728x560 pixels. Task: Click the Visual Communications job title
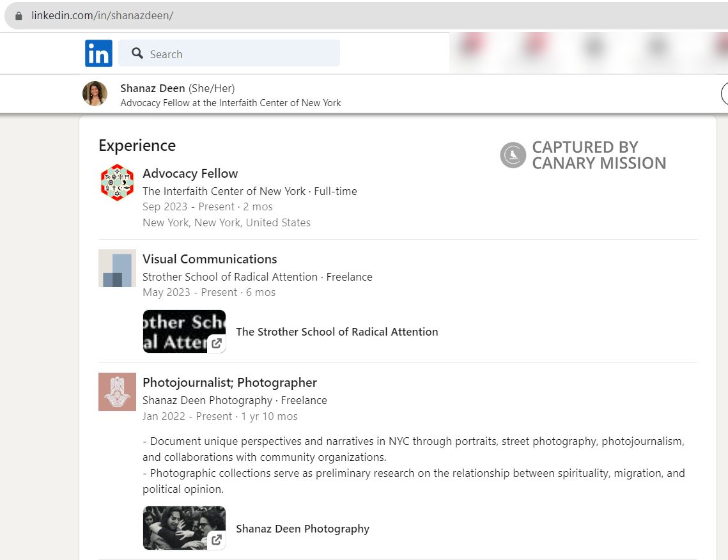210,259
